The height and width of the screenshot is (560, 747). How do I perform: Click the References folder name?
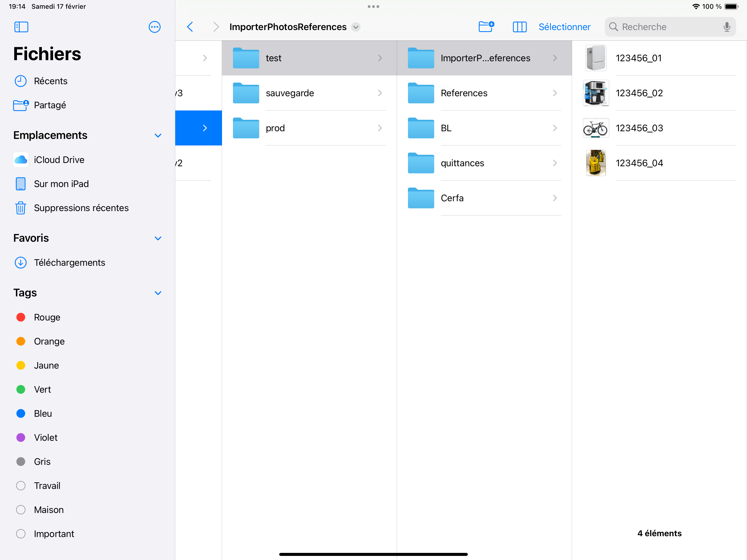coord(464,93)
